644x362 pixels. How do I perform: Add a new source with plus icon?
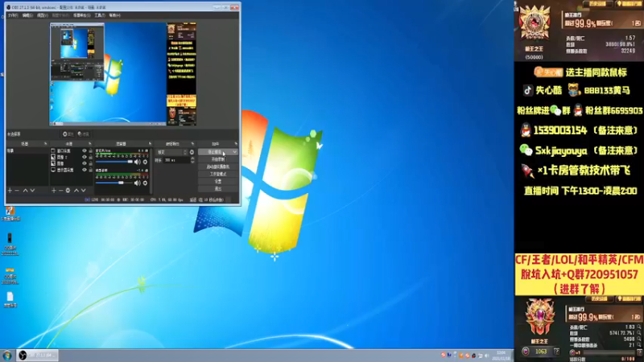pos(53,191)
